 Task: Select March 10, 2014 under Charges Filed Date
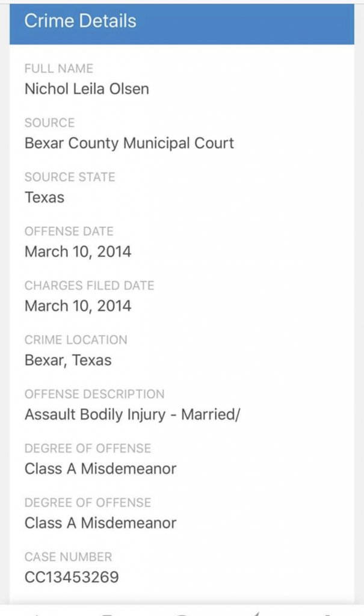point(78,306)
